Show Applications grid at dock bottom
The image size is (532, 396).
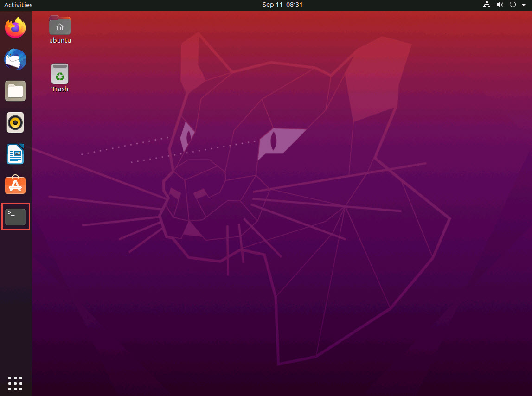point(15,383)
